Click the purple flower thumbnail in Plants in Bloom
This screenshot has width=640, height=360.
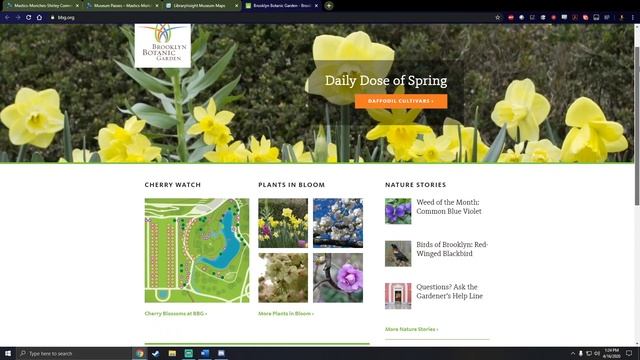338,278
